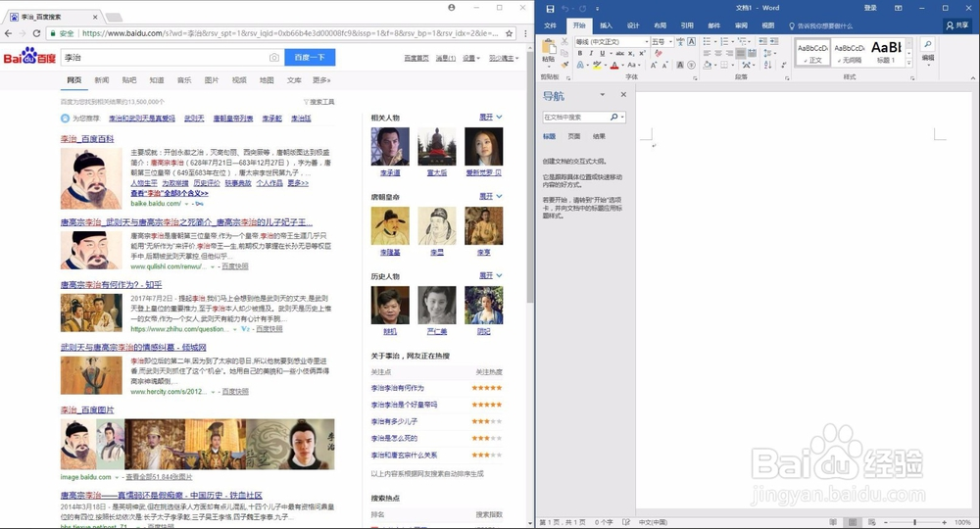Open 页面 tab in Navigation pane
Screen dimensions: 980x529
(x=573, y=136)
